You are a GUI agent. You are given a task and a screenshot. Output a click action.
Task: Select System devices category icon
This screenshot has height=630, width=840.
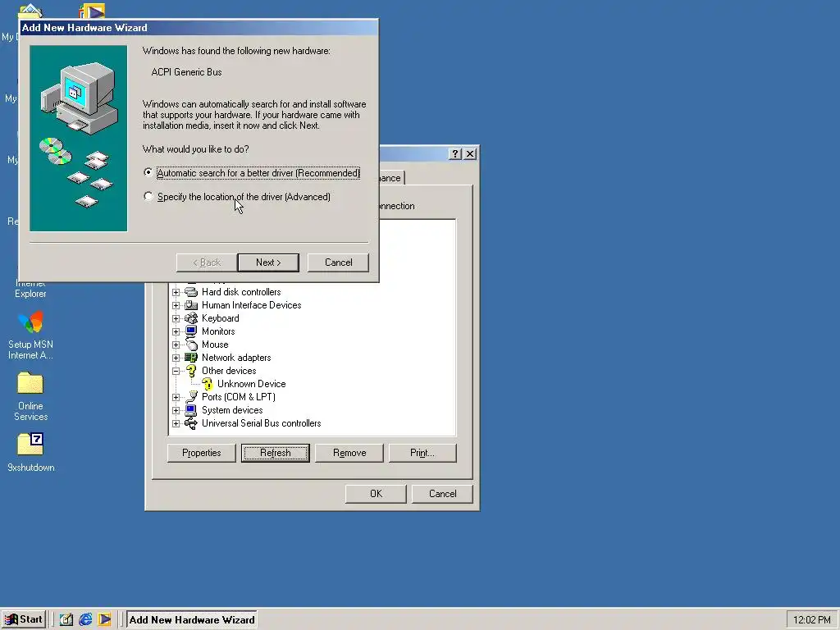coord(191,410)
